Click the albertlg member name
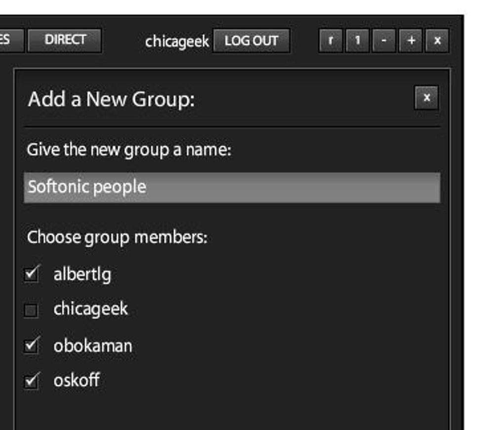 click(x=83, y=275)
